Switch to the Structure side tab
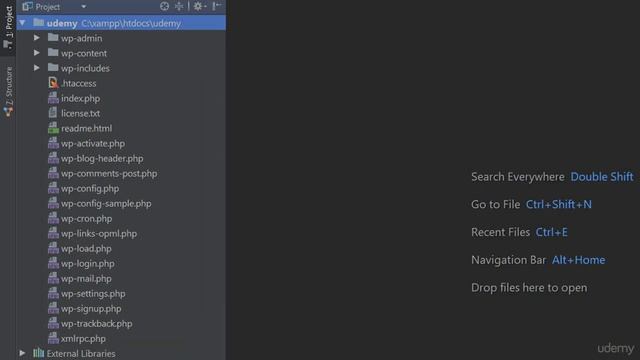Viewport: 640px width, 360px height. point(8,92)
